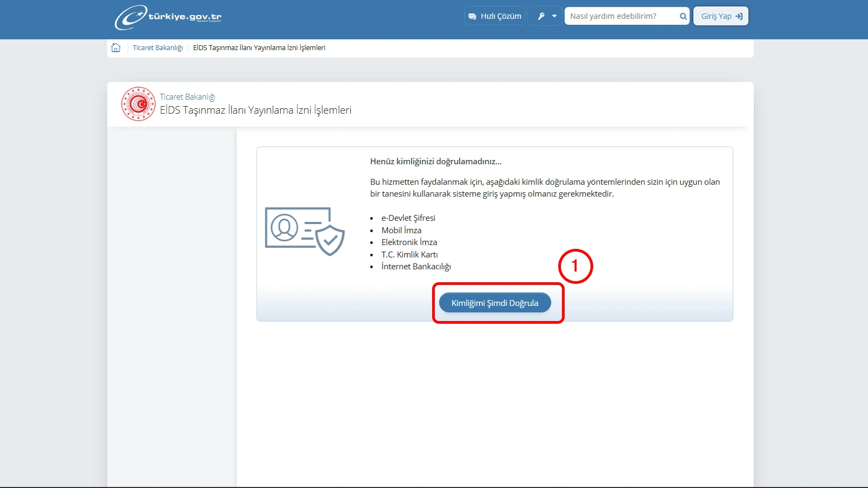The image size is (868, 488).
Task: Select the key icon in header
Action: click(x=541, y=16)
